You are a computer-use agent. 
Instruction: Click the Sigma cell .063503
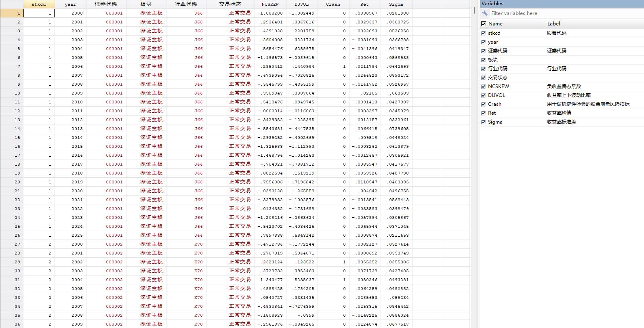click(x=396, y=93)
